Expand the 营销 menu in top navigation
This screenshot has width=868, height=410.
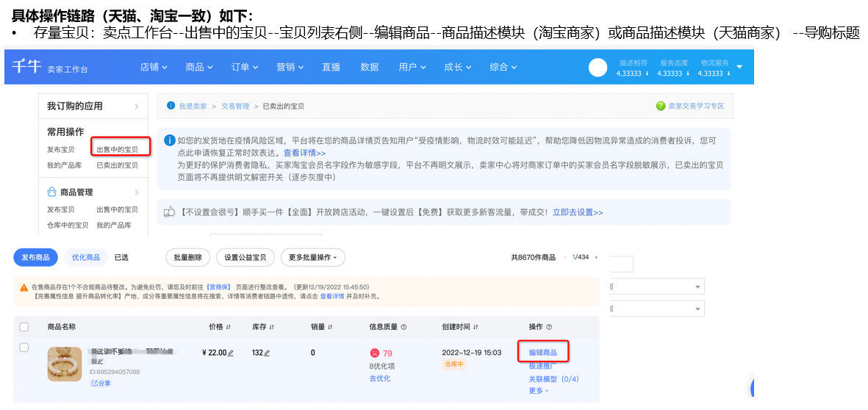pos(290,67)
